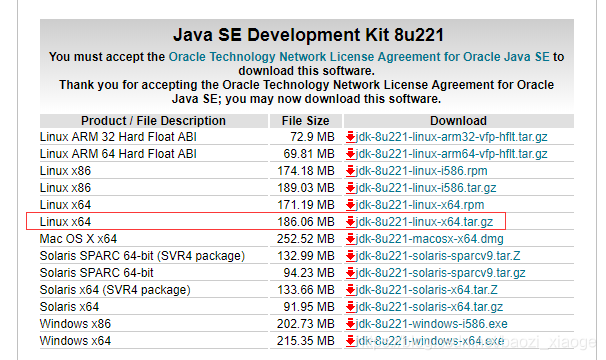
Task: Click red download arrow for windows-x64.exe
Action: click(351, 341)
